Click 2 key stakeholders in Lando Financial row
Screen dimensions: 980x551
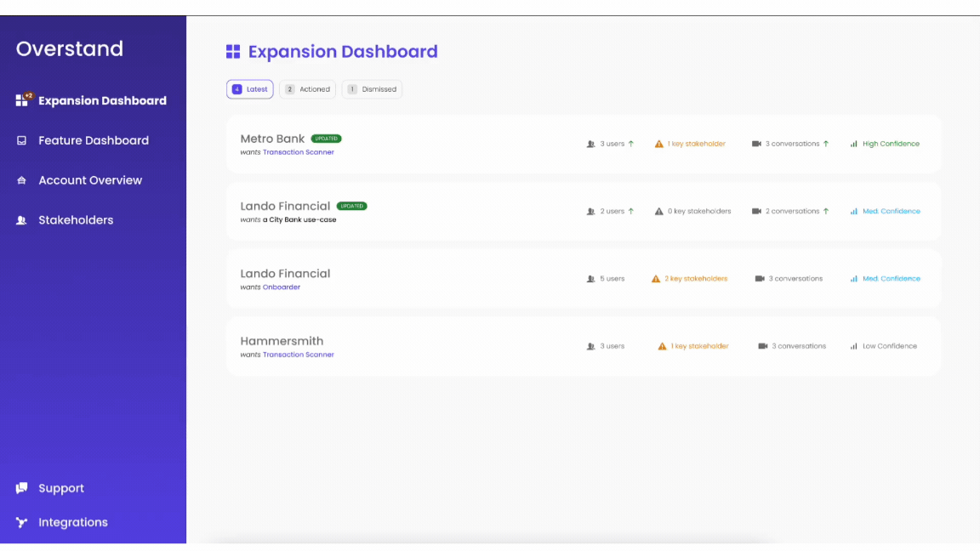(695, 279)
